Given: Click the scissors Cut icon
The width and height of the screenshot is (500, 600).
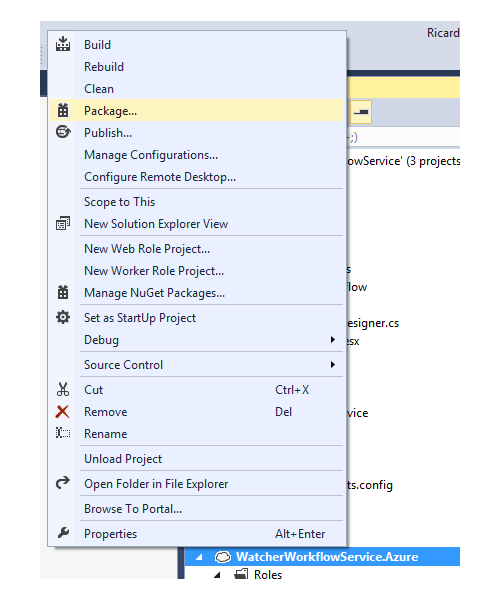Looking at the screenshot, I should click(63, 389).
